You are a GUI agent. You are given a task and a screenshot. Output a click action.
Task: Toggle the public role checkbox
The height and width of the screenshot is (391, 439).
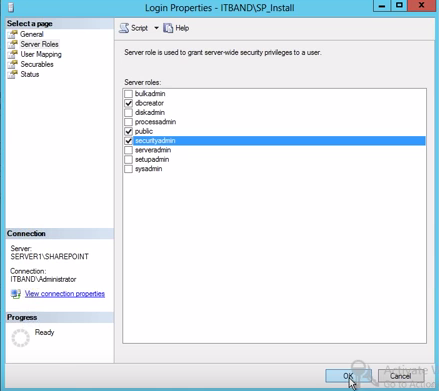point(128,131)
